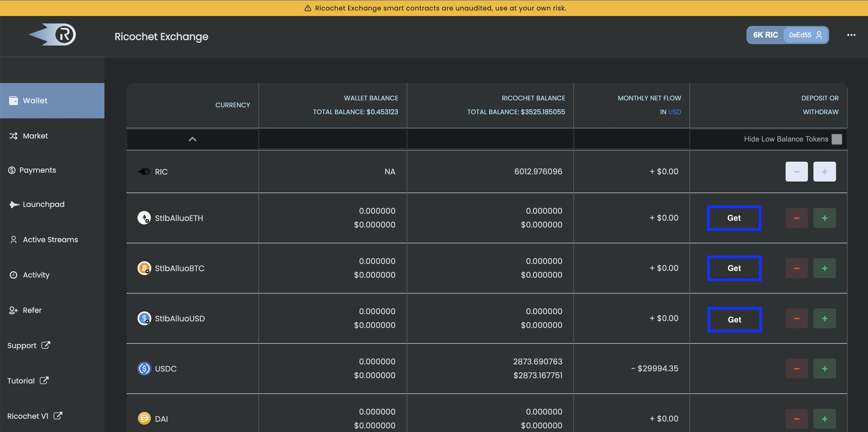Click the Ricochet logo in the top left
868x432 pixels.
click(52, 34)
